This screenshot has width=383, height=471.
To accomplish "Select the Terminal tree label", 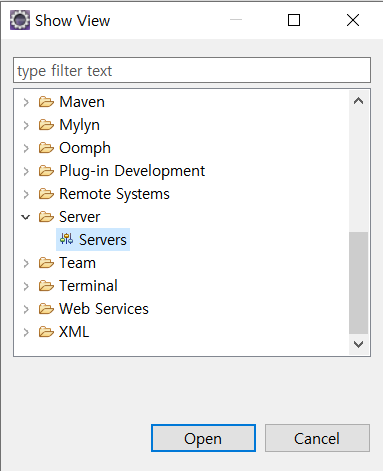I will pyautogui.click(x=88, y=286).
